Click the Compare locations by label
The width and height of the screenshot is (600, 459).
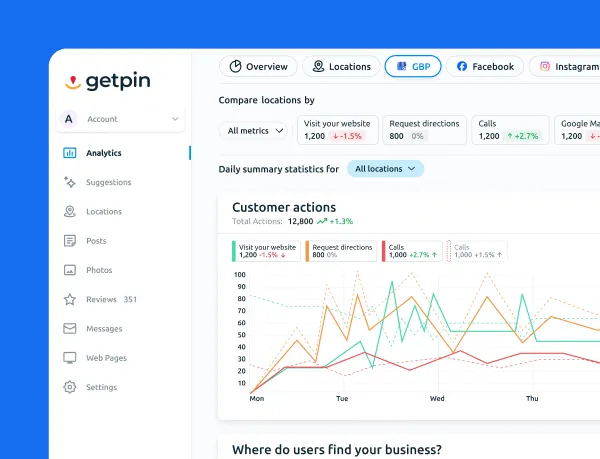266,100
